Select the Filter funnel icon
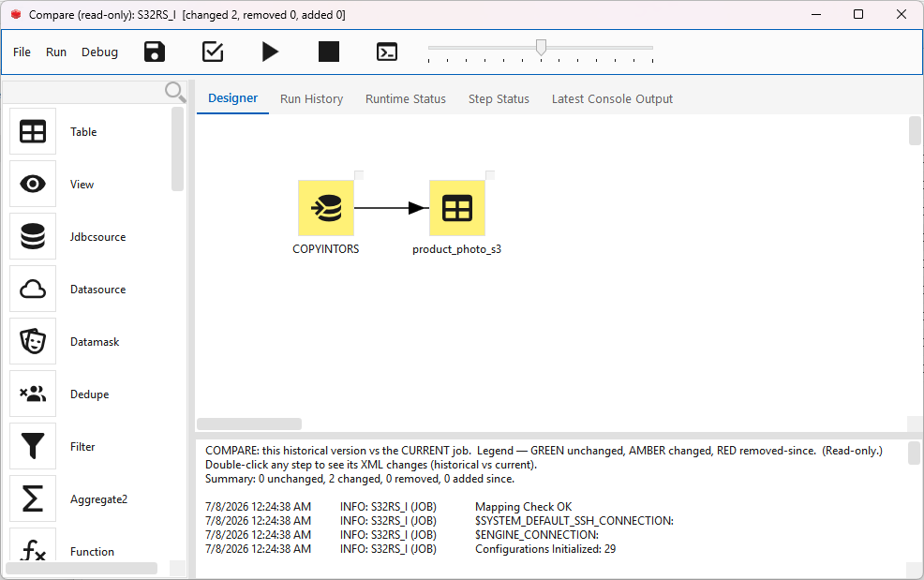The height and width of the screenshot is (580, 924). 33,446
